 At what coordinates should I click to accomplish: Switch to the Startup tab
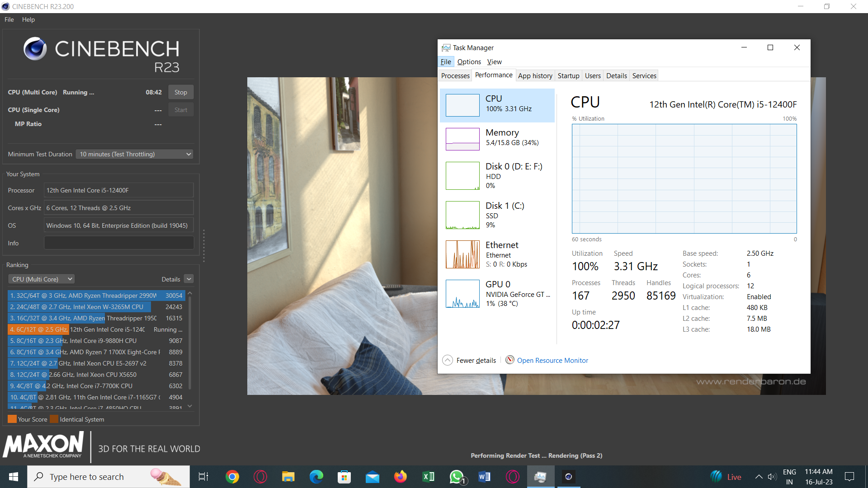coord(568,76)
